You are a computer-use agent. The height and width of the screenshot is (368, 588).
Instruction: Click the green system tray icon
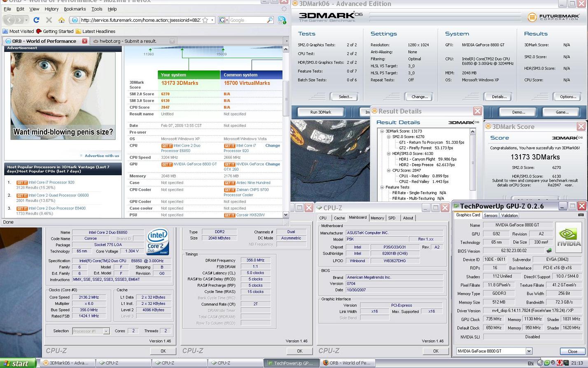tap(547, 363)
